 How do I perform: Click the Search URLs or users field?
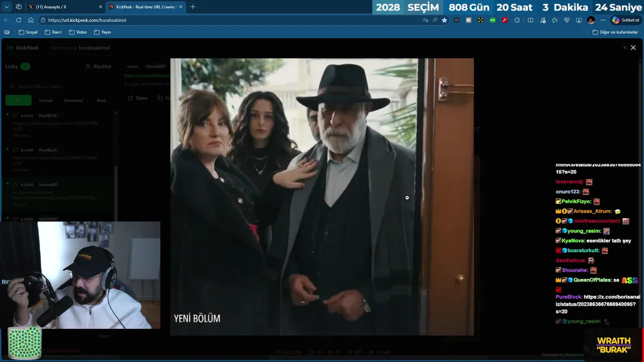(x=59, y=86)
